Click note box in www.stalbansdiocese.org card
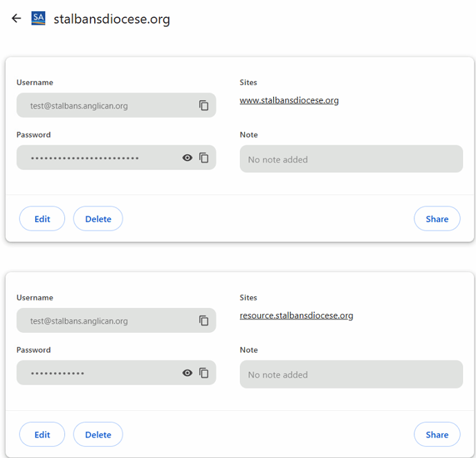 pyautogui.click(x=351, y=159)
